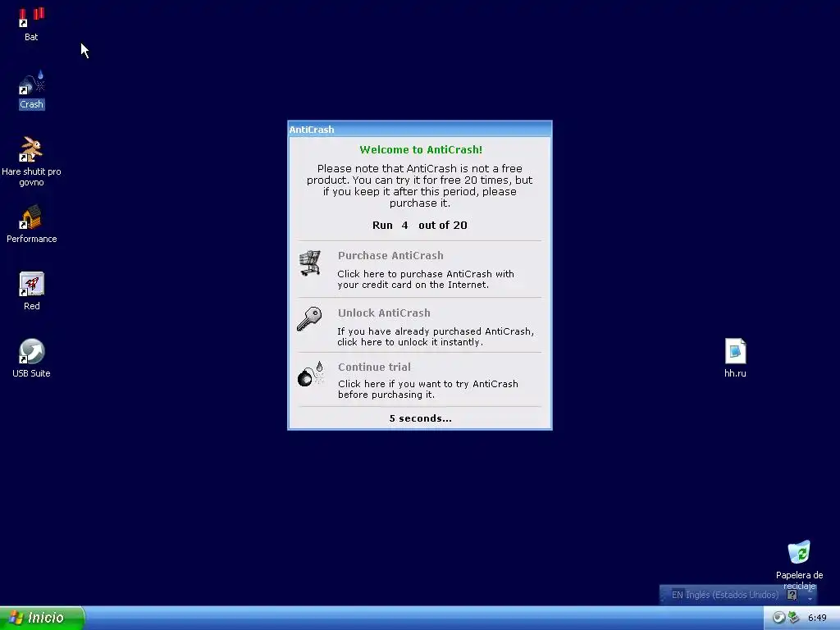The image size is (840, 630).
Task: Click the language bar help question icon
Action: (x=792, y=595)
